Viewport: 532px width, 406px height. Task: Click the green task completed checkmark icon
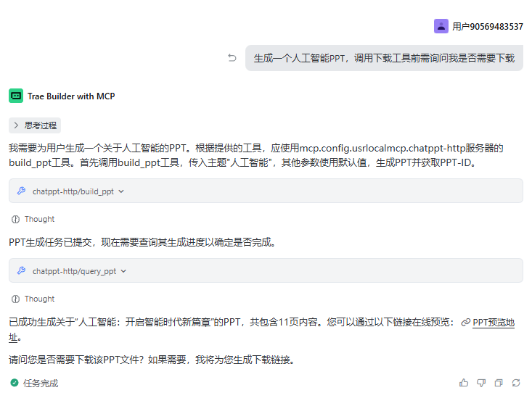pyautogui.click(x=15, y=383)
